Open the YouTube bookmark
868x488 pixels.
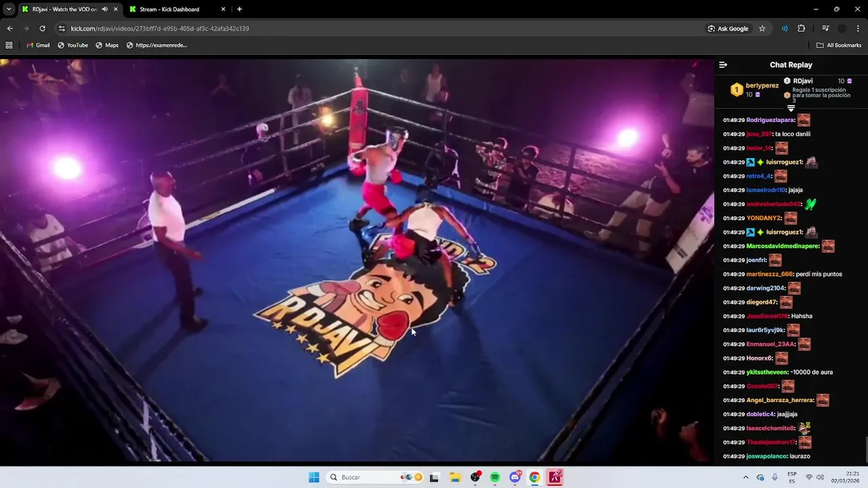[x=73, y=45]
